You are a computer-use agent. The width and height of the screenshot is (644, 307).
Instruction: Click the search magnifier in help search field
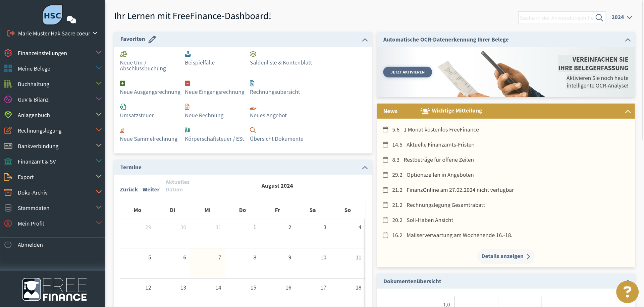pyautogui.click(x=599, y=18)
